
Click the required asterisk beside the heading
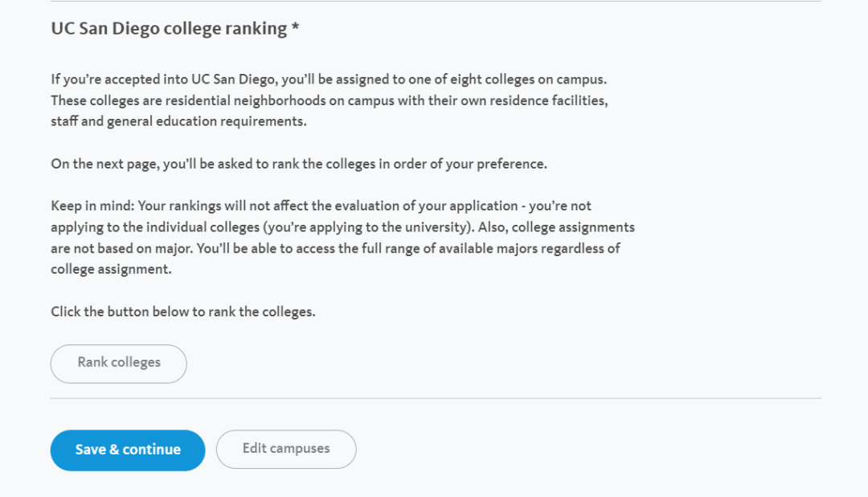pyautogui.click(x=296, y=26)
